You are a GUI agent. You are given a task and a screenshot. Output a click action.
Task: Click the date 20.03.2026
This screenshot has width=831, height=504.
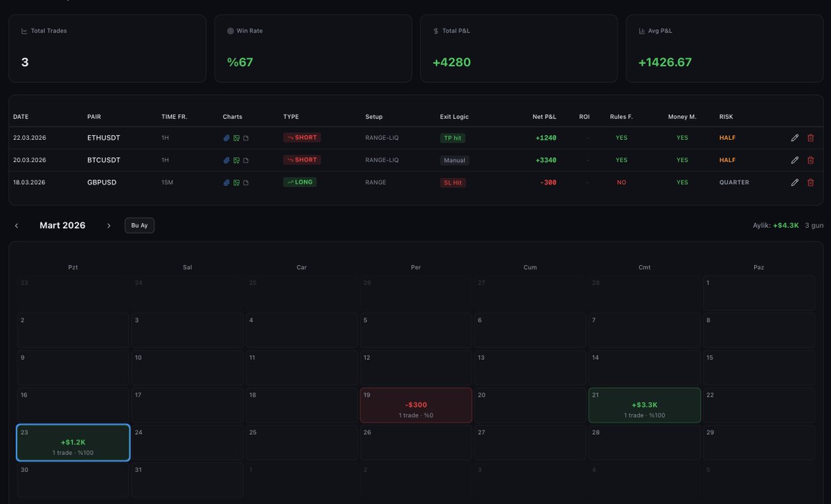(x=30, y=160)
